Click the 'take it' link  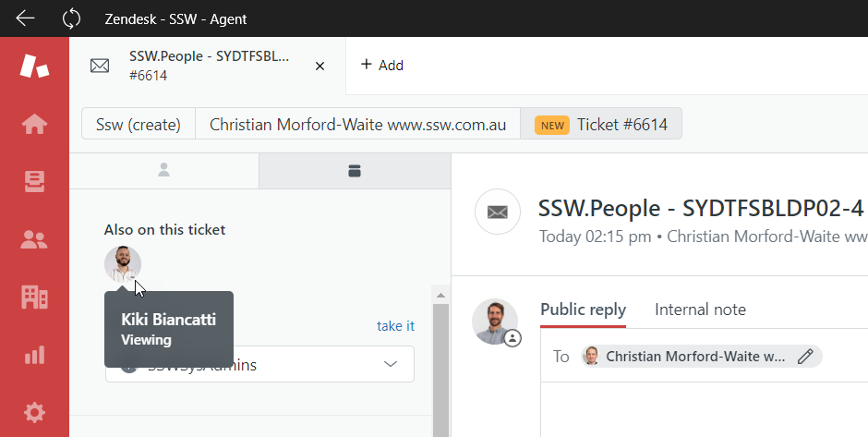(395, 326)
